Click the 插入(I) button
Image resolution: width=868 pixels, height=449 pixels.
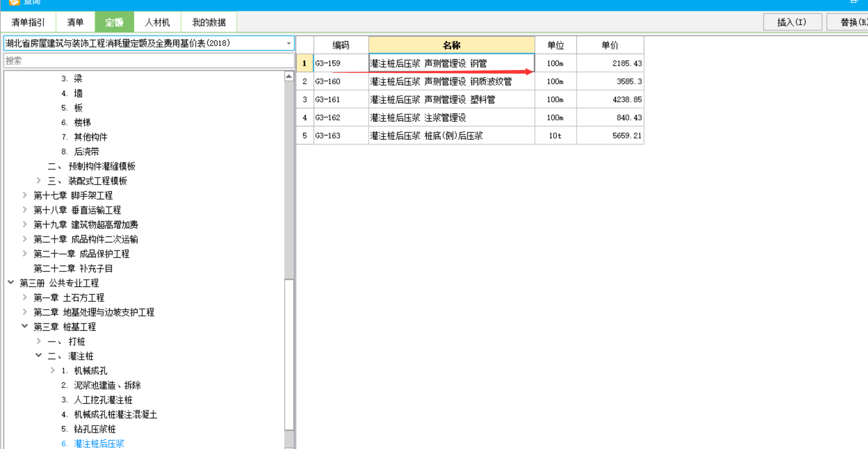tap(792, 22)
